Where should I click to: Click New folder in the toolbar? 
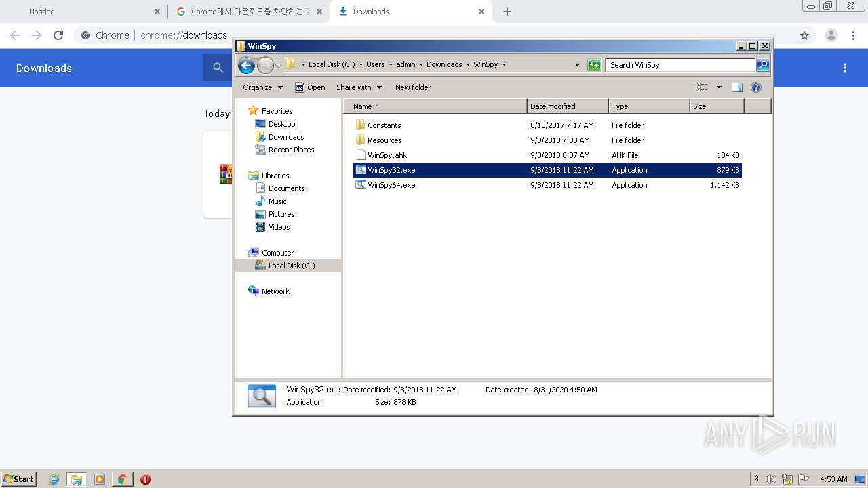[x=413, y=87]
